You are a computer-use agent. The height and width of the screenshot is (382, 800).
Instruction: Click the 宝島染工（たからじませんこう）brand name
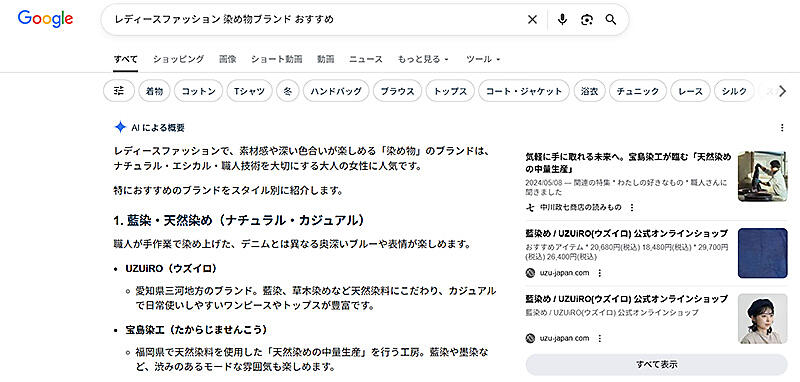(196, 330)
